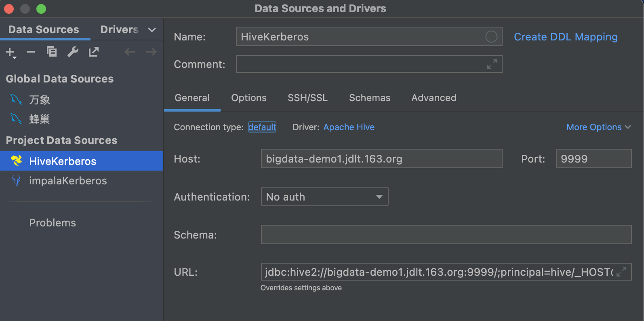Image resolution: width=644 pixels, height=321 pixels.
Task: Change connection type via default link
Action: (262, 127)
